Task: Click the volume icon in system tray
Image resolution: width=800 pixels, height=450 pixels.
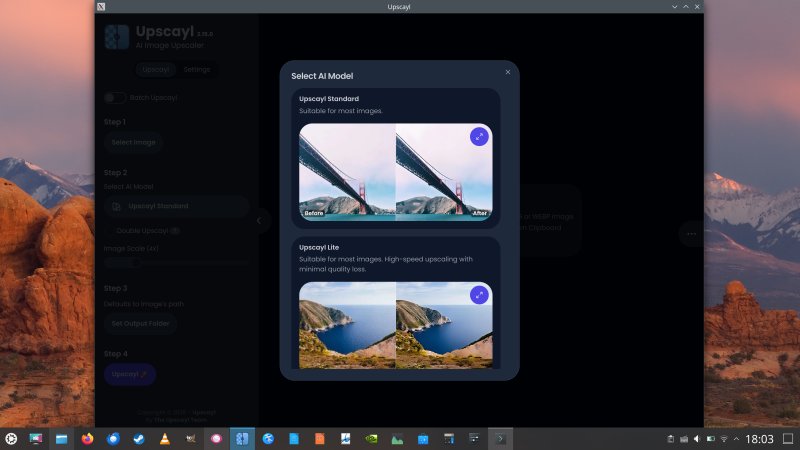Action: pos(697,439)
